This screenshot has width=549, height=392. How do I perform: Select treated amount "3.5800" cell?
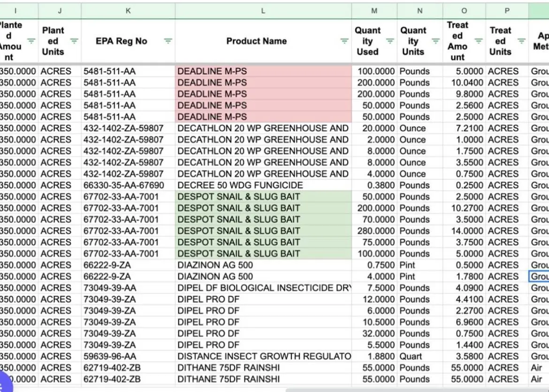coord(464,356)
